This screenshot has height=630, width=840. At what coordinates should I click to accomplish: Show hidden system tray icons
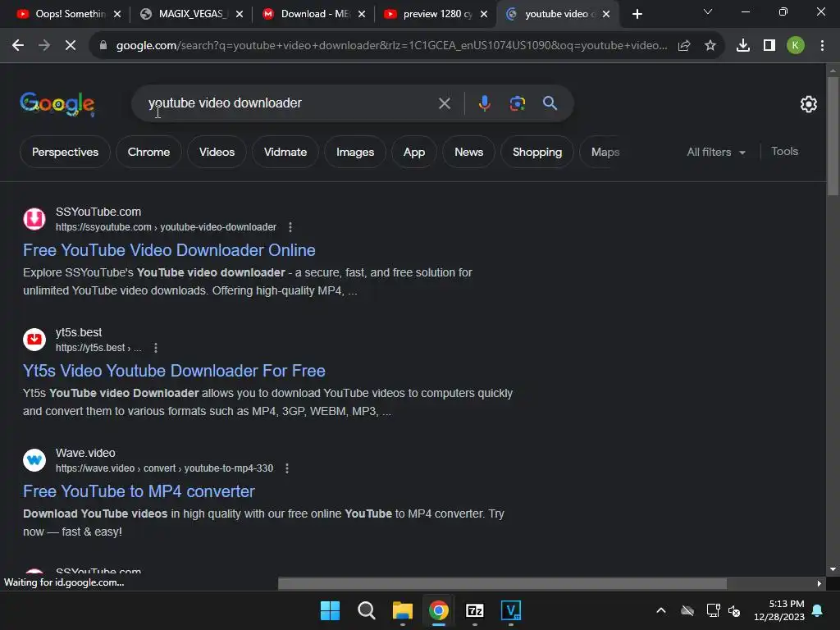pos(661,610)
